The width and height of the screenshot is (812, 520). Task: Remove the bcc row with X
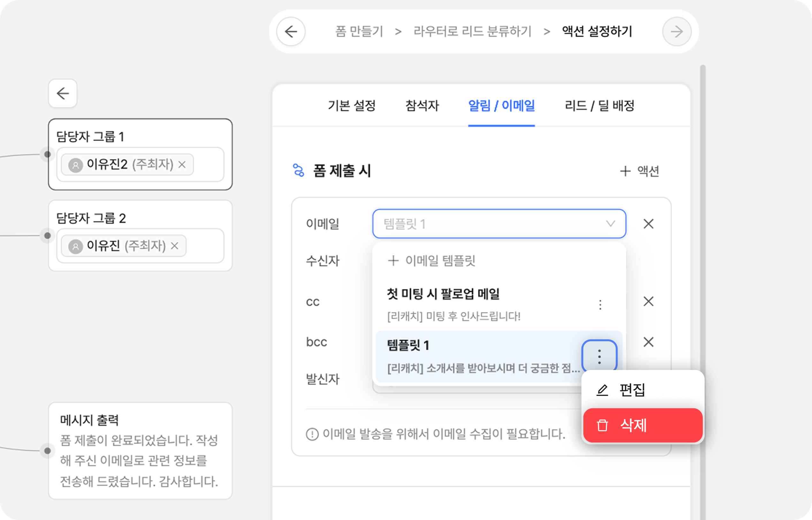point(648,342)
